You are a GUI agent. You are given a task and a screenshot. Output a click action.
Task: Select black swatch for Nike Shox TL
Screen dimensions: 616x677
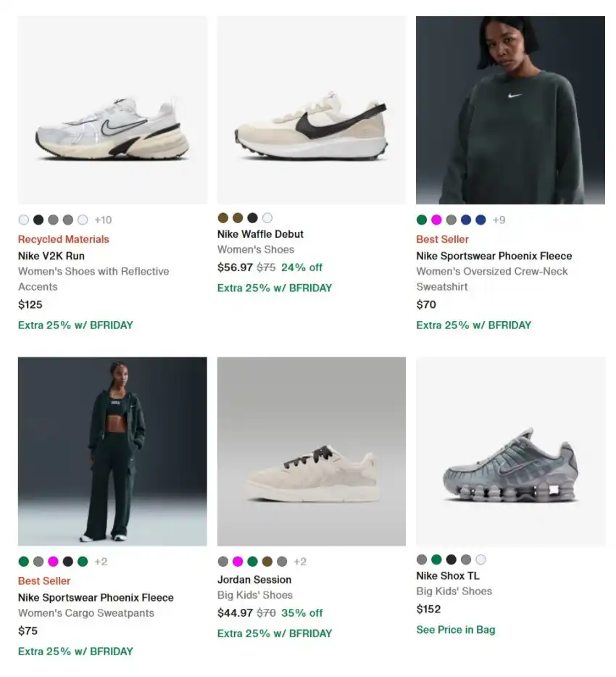click(x=451, y=559)
